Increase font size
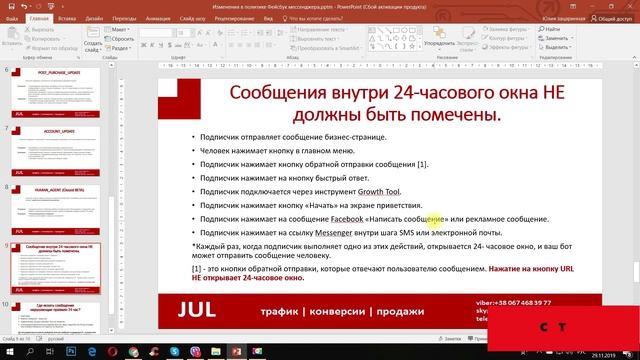This screenshot has width=640, height=360. [x=200, y=33]
